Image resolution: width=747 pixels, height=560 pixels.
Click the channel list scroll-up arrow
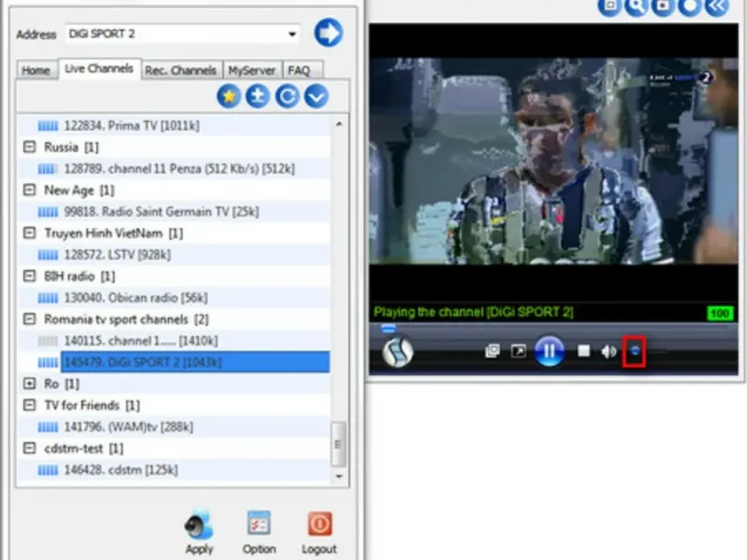coord(339,124)
